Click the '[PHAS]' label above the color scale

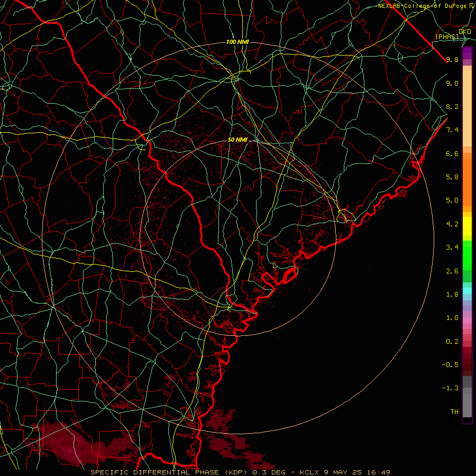coord(447,36)
